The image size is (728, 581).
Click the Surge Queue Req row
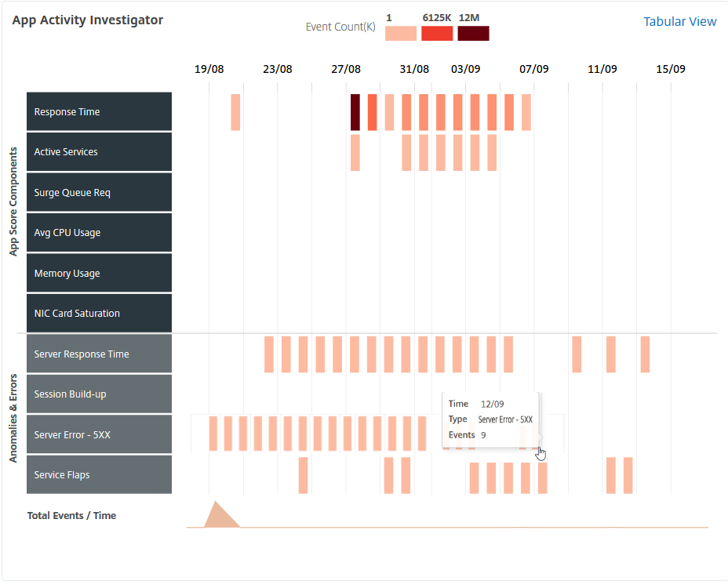coord(100,192)
